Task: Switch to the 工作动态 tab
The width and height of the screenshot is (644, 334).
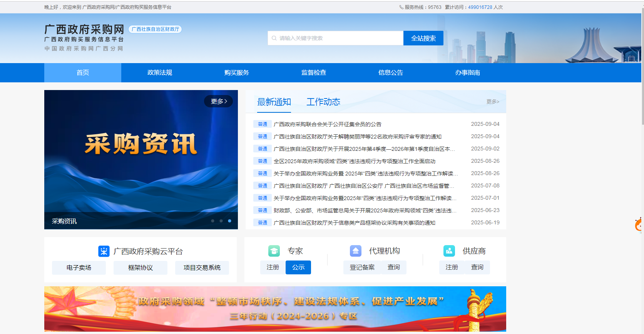Action: pos(323,102)
